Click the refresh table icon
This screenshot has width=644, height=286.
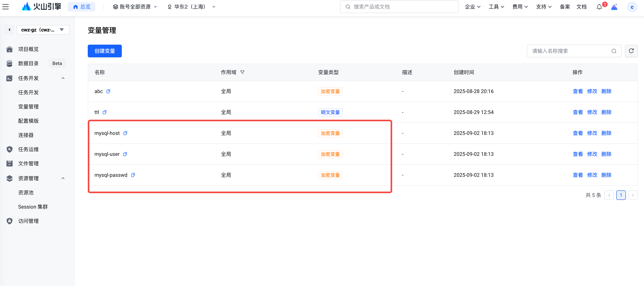[x=631, y=51]
